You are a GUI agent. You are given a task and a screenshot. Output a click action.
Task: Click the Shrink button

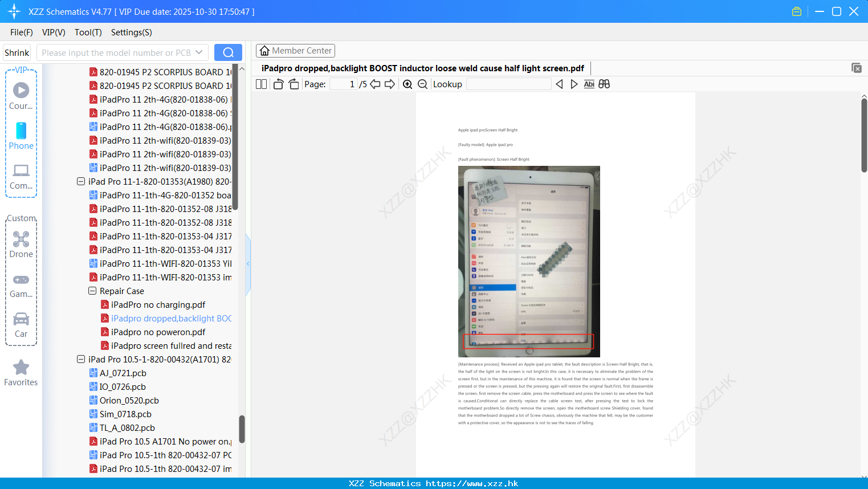(17, 52)
